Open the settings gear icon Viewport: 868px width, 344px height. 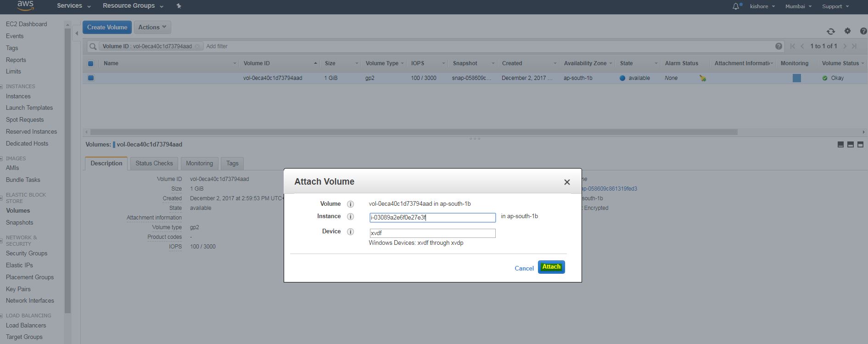coord(847,31)
